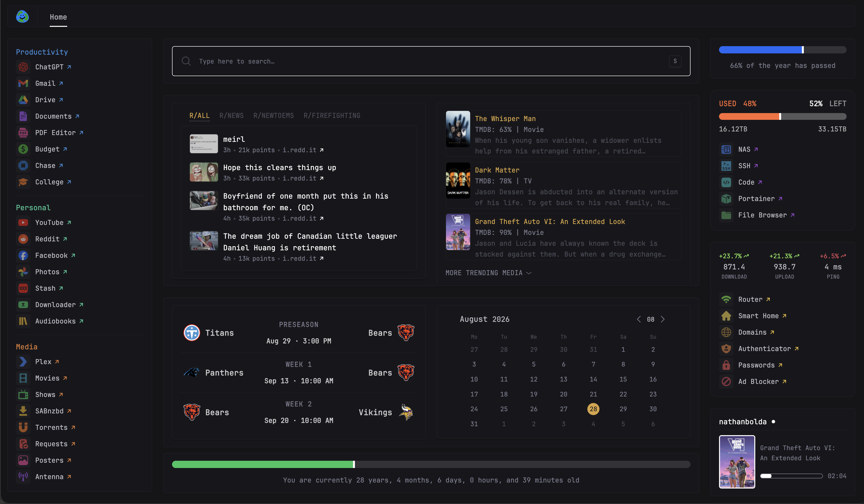
Task: Click the SABnzbd download icon
Action: tap(23, 411)
